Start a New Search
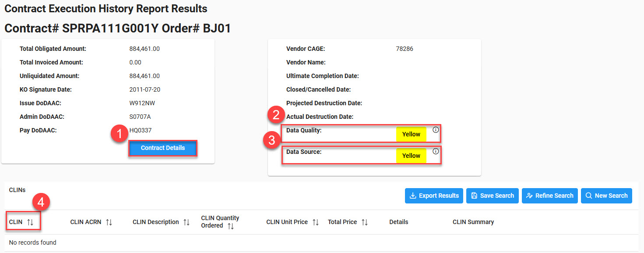The image size is (644, 253). tap(606, 196)
